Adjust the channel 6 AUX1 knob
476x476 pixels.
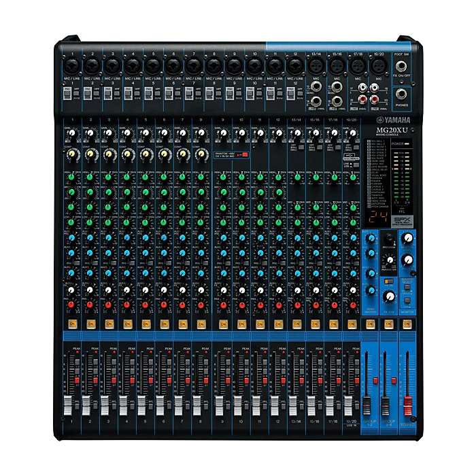point(164,238)
